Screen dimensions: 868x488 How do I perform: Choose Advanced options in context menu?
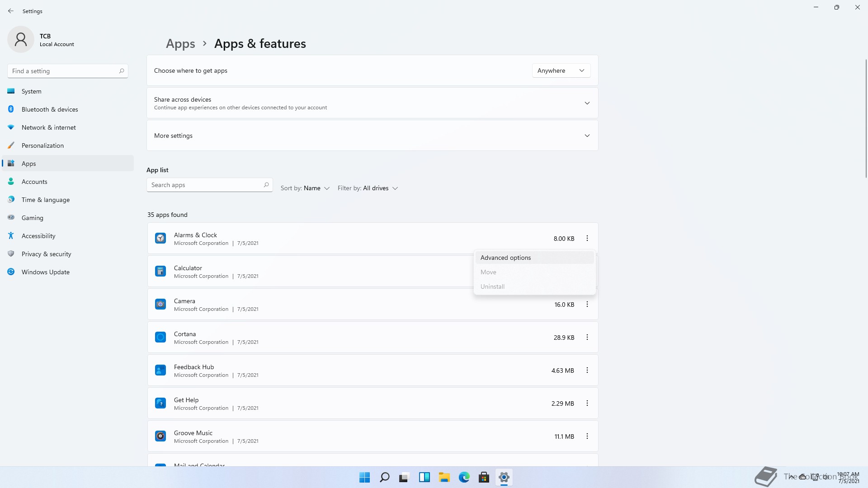point(534,258)
